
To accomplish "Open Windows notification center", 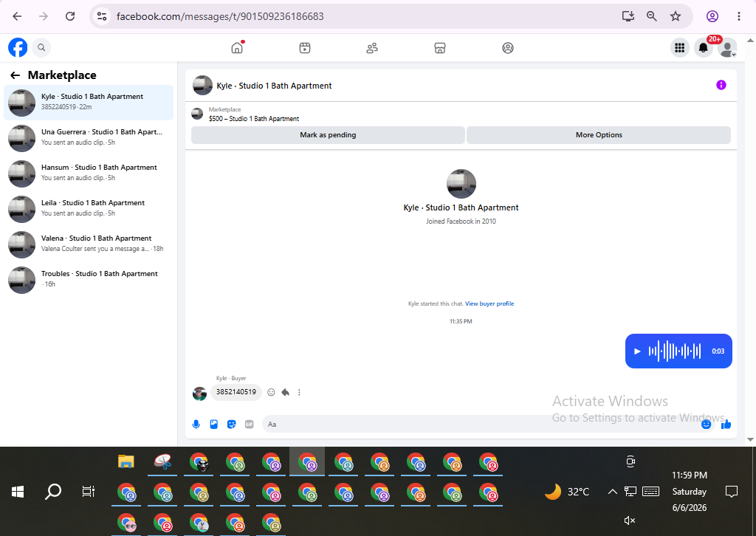I will tap(732, 492).
